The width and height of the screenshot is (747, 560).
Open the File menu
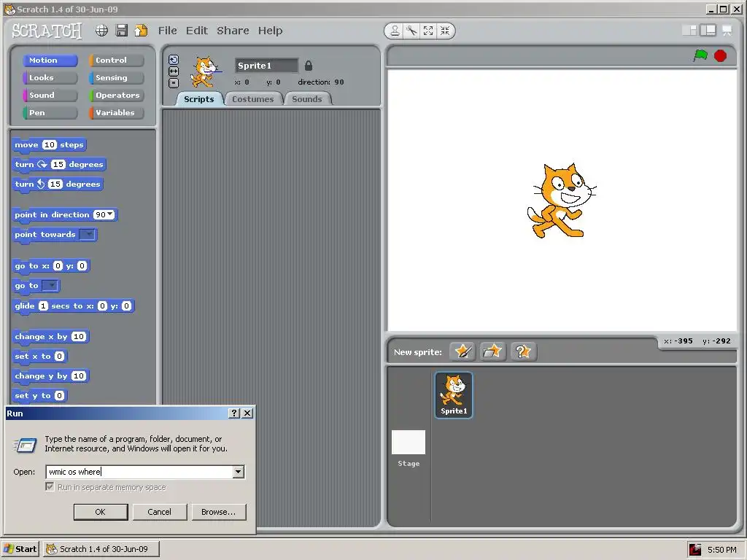click(168, 31)
